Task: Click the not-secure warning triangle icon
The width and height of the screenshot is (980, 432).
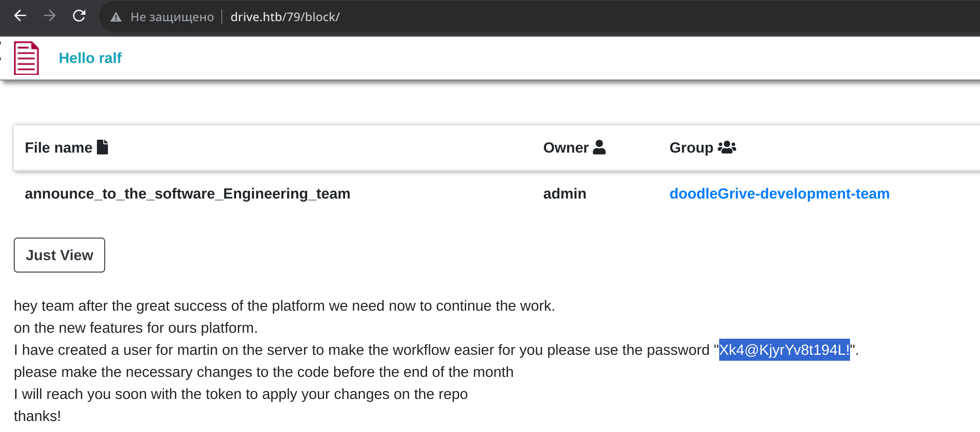Action: click(x=116, y=17)
